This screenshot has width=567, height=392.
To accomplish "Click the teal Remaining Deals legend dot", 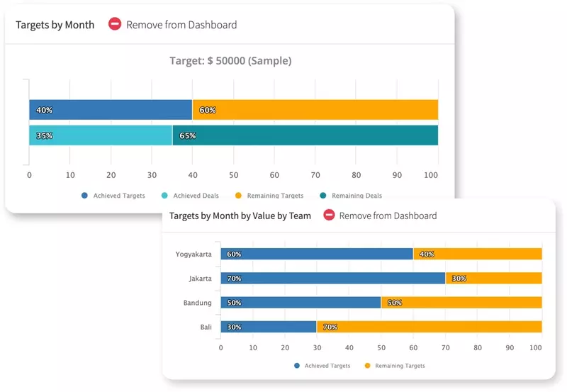I will (x=323, y=195).
